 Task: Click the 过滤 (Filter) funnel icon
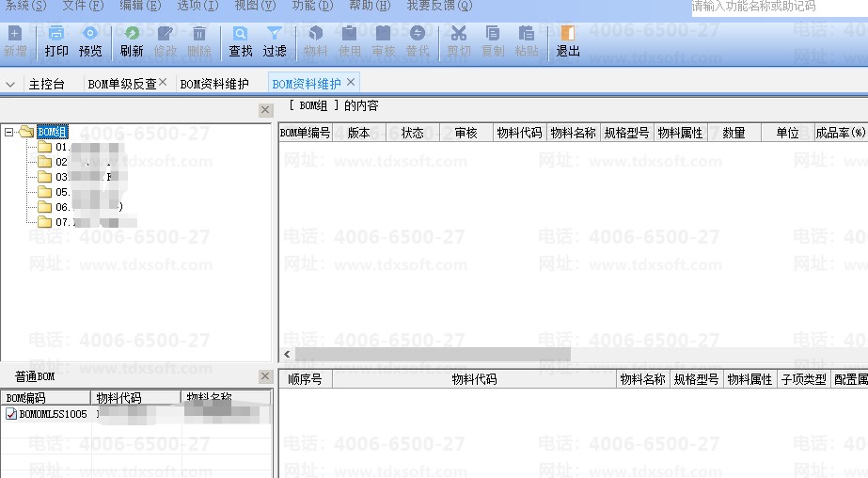coord(275,41)
